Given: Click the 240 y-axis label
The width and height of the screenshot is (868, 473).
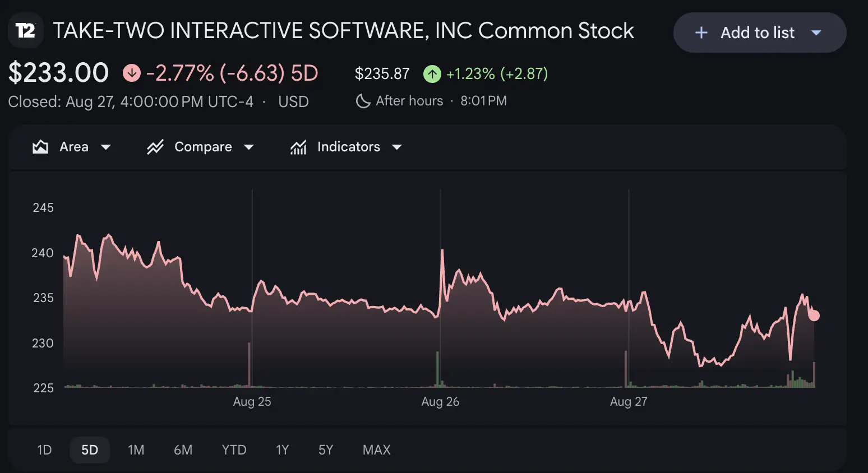Looking at the screenshot, I should pyautogui.click(x=43, y=253).
